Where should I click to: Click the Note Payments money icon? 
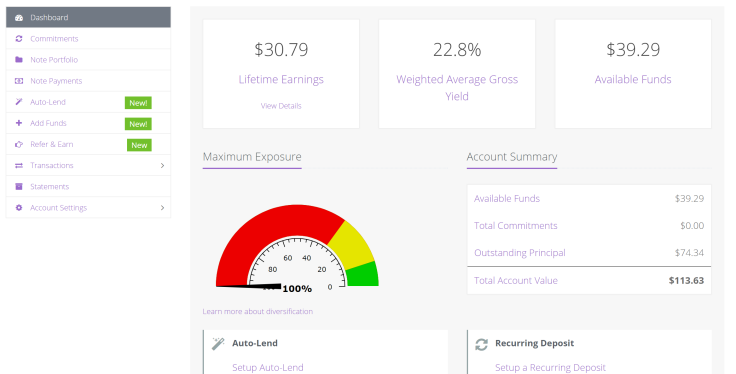click(19, 81)
